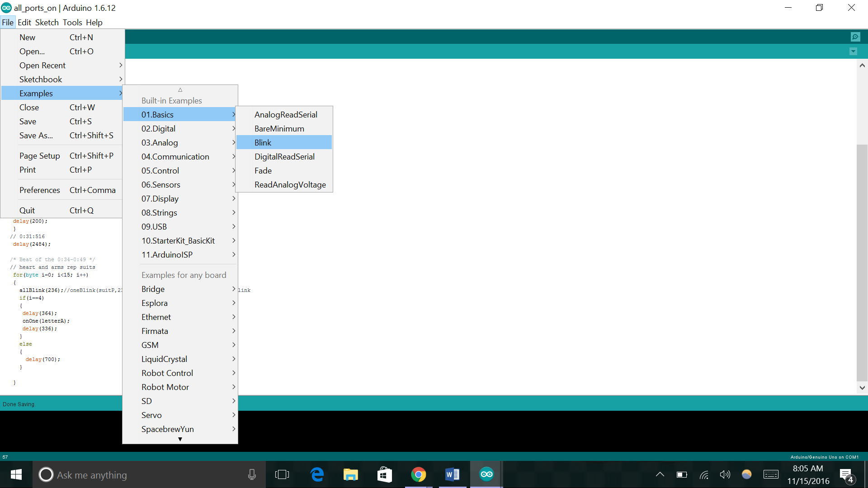Open Google Chrome from the taskbar
Viewport: 868px width, 488px height.
click(418, 474)
